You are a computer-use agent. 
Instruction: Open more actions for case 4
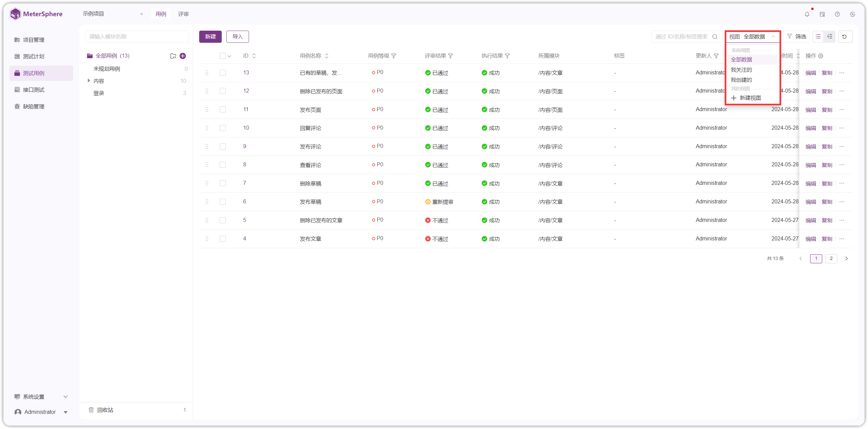(x=842, y=239)
